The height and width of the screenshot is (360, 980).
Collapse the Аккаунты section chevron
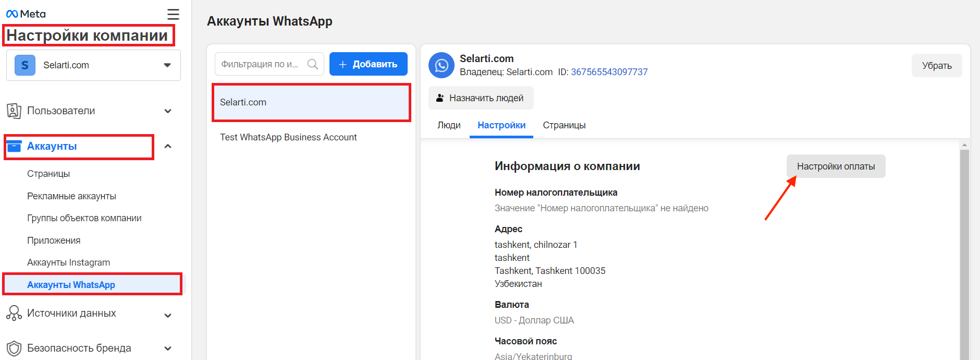[168, 146]
